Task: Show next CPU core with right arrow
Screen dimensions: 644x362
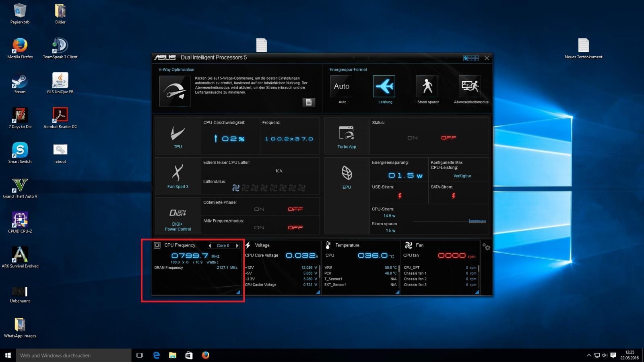Action: 237,245
